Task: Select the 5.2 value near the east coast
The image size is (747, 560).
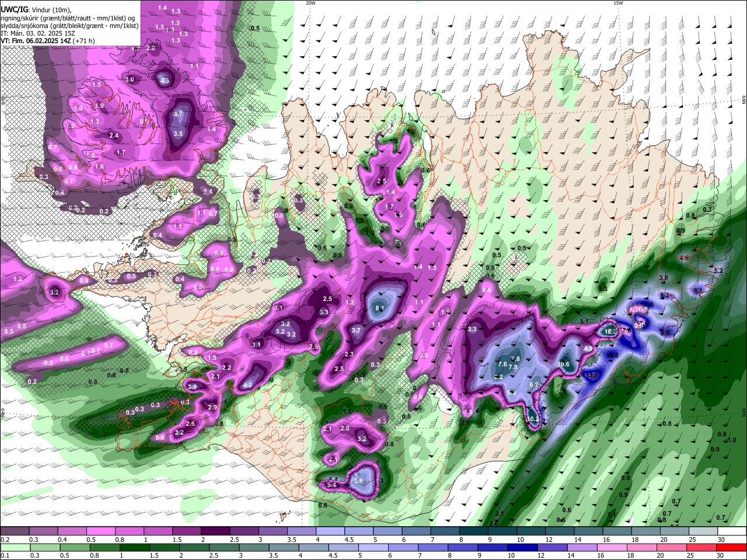Action: 718,271
